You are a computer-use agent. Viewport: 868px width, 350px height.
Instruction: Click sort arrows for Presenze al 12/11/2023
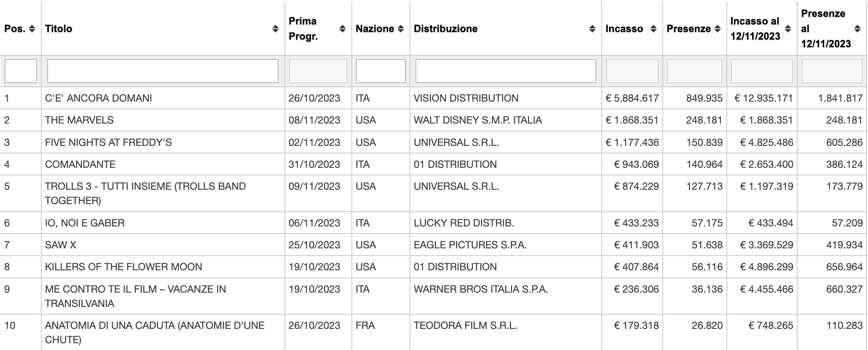point(857,29)
